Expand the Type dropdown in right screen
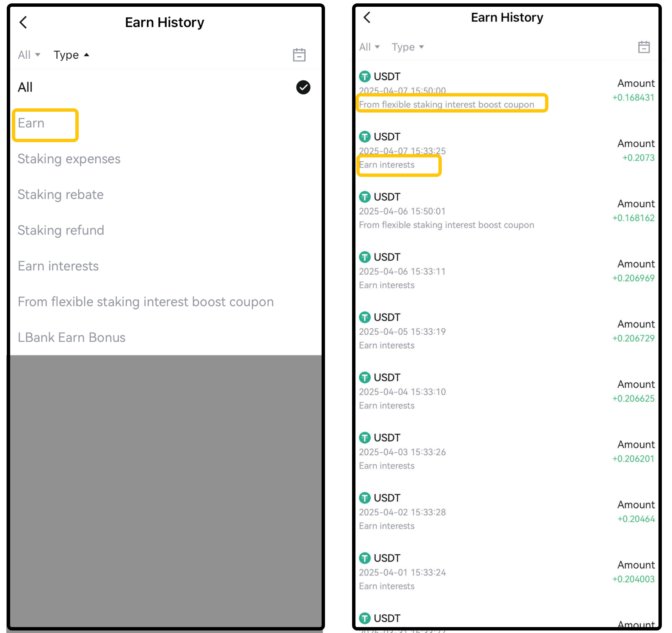 click(x=408, y=47)
